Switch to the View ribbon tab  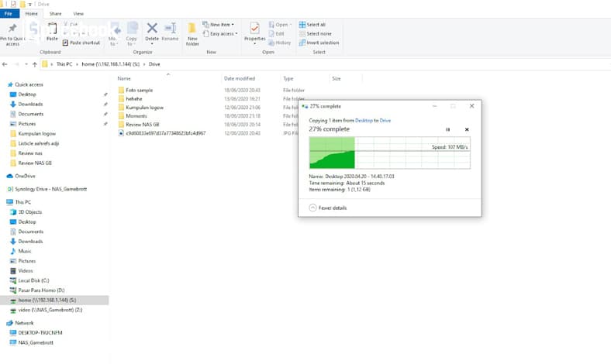pyautogui.click(x=78, y=14)
